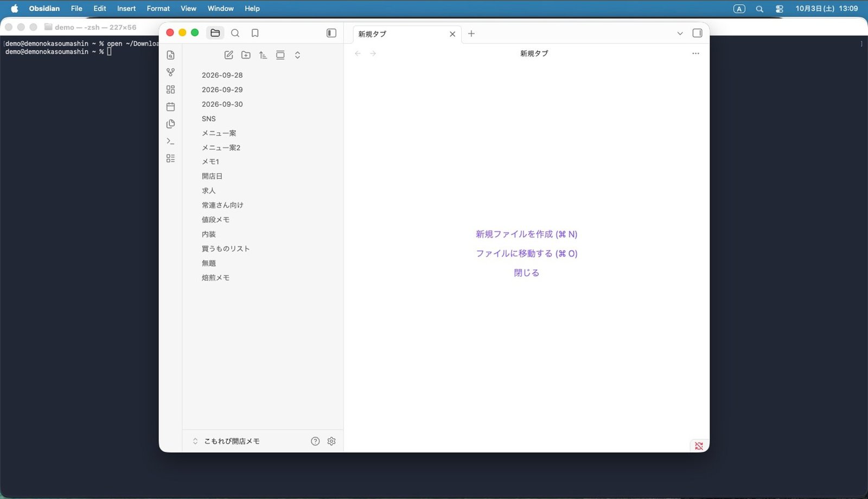Open the View menu
The height and width of the screenshot is (499, 868).
click(x=188, y=8)
